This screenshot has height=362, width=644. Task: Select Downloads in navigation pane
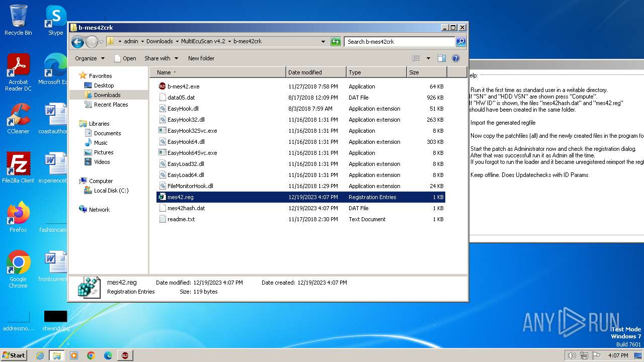(107, 95)
